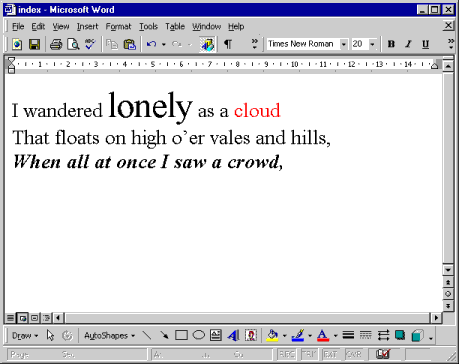
Task: Insert WordArt using the slanted A icon
Action: click(x=233, y=335)
